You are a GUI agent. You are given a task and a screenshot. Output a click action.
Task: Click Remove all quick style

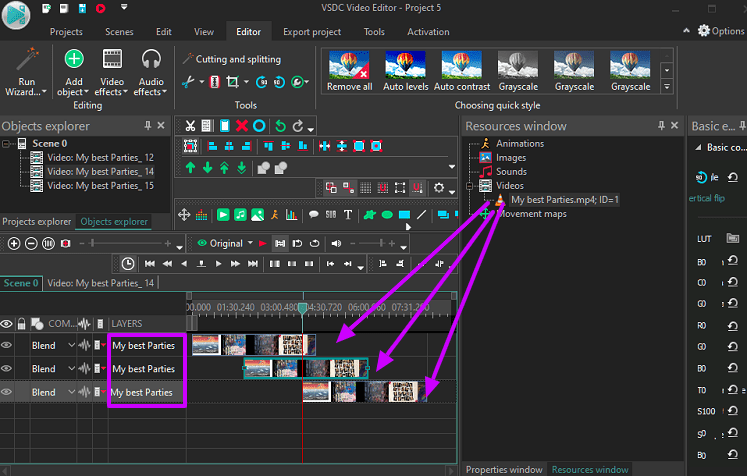tap(349, 71)
